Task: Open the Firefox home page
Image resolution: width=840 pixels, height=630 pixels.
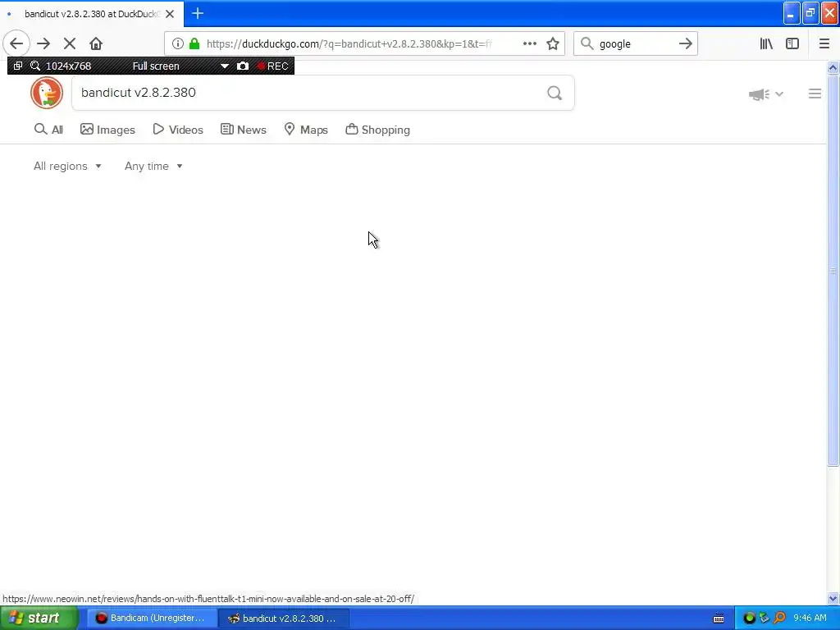Action: pos(96,43)
